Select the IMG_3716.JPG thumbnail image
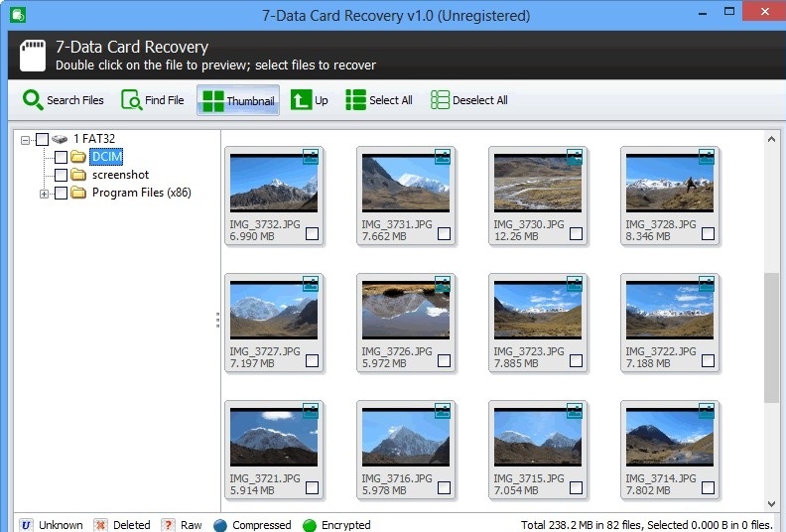This screenshot has height=532, width=786. 406,438
